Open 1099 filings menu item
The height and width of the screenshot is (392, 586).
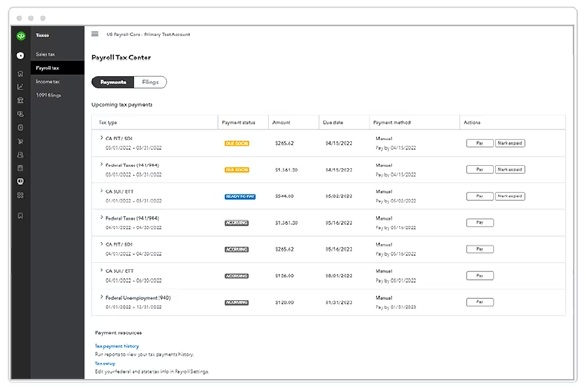coord(49,95)
